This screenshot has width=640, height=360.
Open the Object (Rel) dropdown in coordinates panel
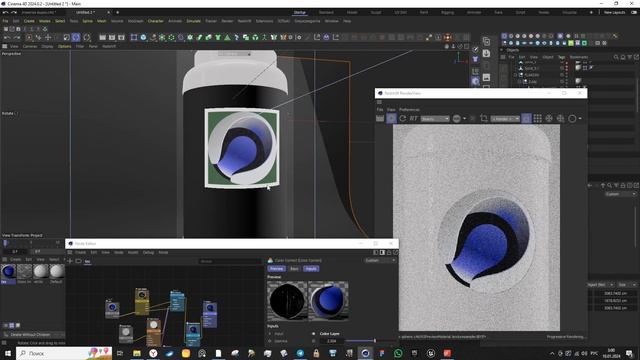click(600, 284)
